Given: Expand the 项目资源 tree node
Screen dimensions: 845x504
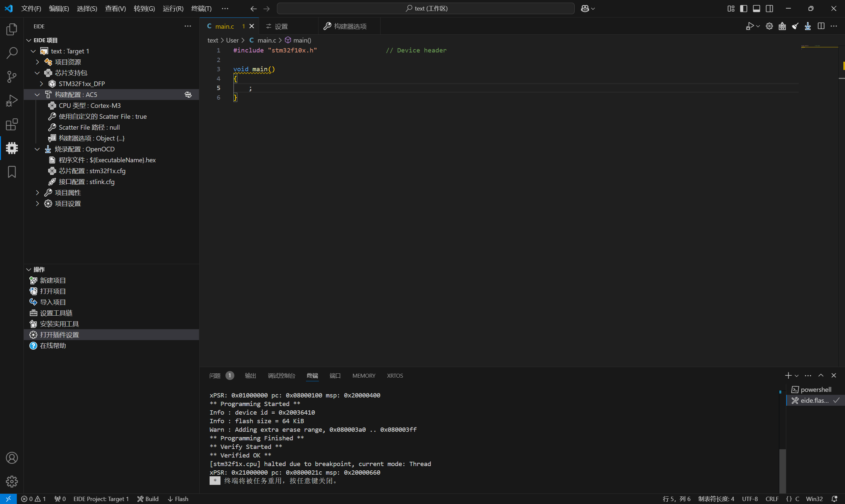Looking at the screenshot, I should point(38,62).
